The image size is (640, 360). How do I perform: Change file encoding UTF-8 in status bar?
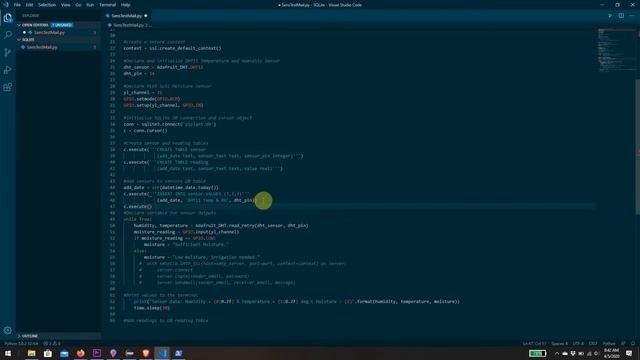point(578,344)
